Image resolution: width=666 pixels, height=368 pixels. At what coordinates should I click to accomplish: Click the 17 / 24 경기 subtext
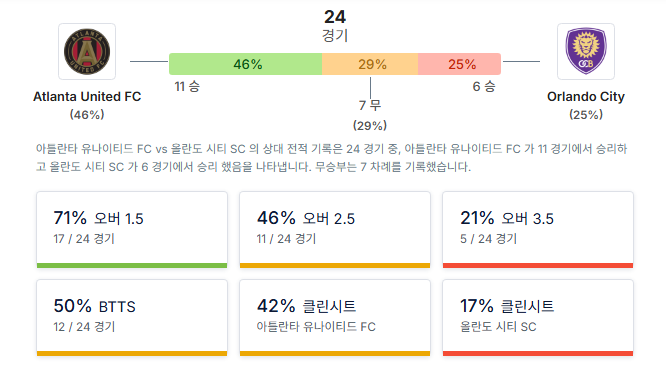(84, 239)
